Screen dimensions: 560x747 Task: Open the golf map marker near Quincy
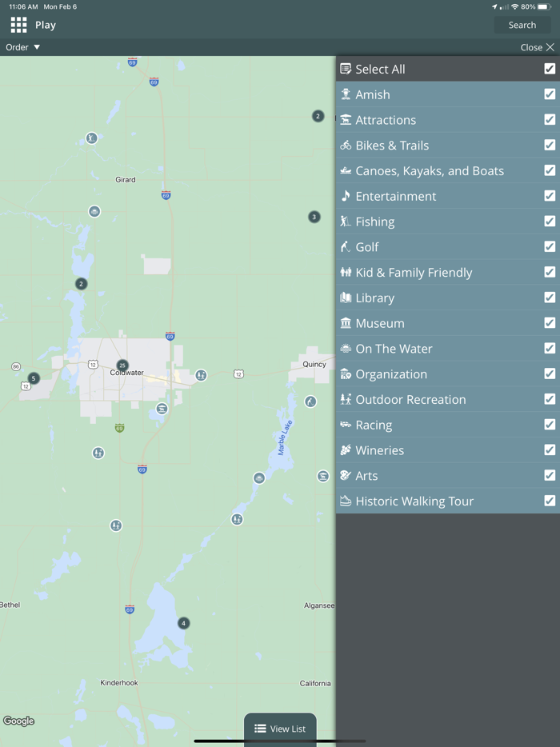point(310,401)
